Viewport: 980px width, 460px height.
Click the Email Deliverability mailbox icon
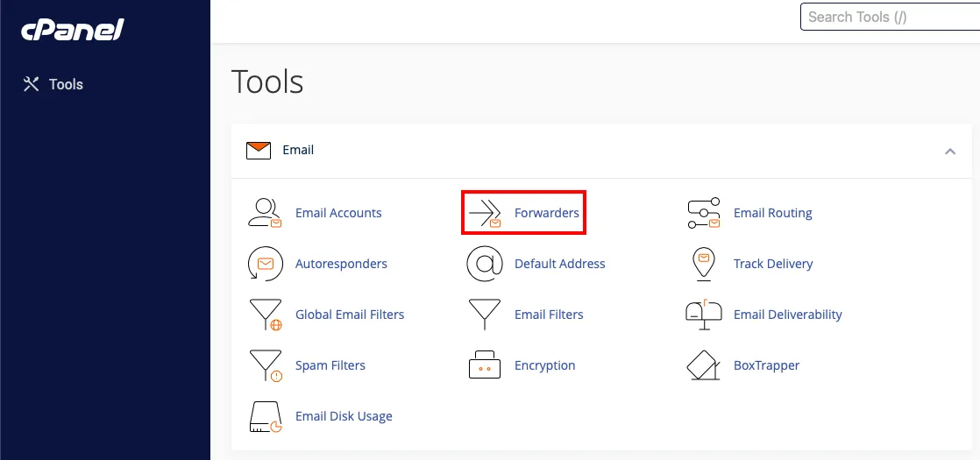[x=703, y=314]
